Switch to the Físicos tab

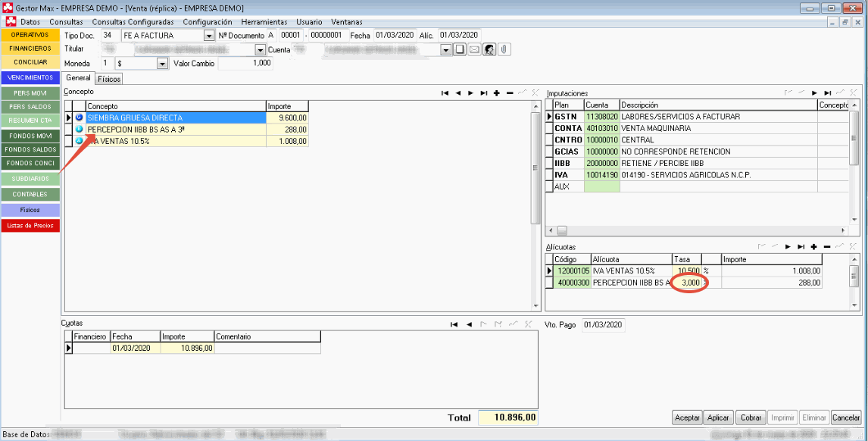point(109,80)
